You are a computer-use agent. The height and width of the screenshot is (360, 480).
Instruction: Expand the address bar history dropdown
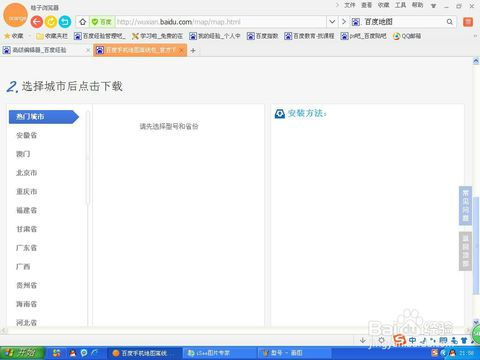point(332,22)
